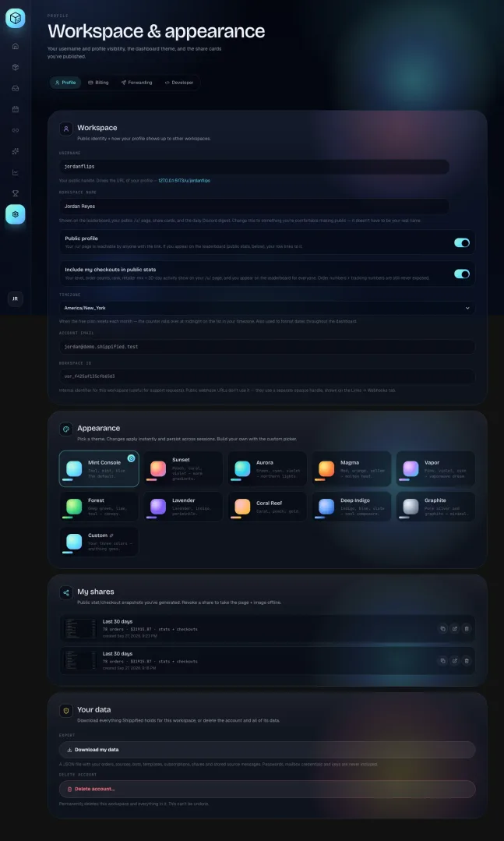Select the Mint Console theme card
The height and width of the screenshot is (841, 504).
tap(99, 468)
